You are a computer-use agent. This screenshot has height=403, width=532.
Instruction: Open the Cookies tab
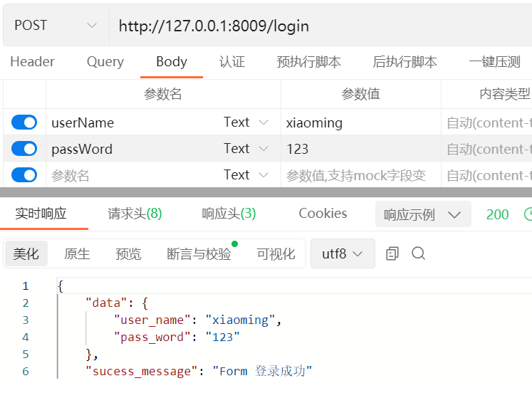click(x=323, y=214)
